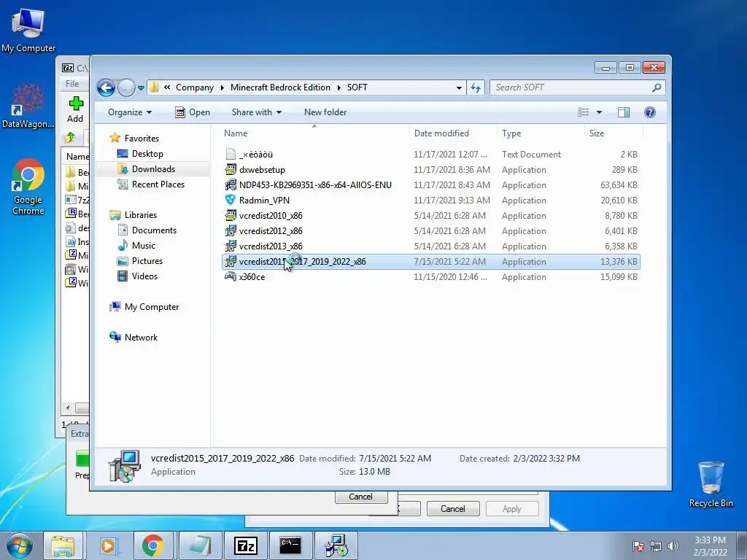The image size is (747, 560).
Task: Click the Forward navigation arrow in Explorer
Action: [126, 87]
